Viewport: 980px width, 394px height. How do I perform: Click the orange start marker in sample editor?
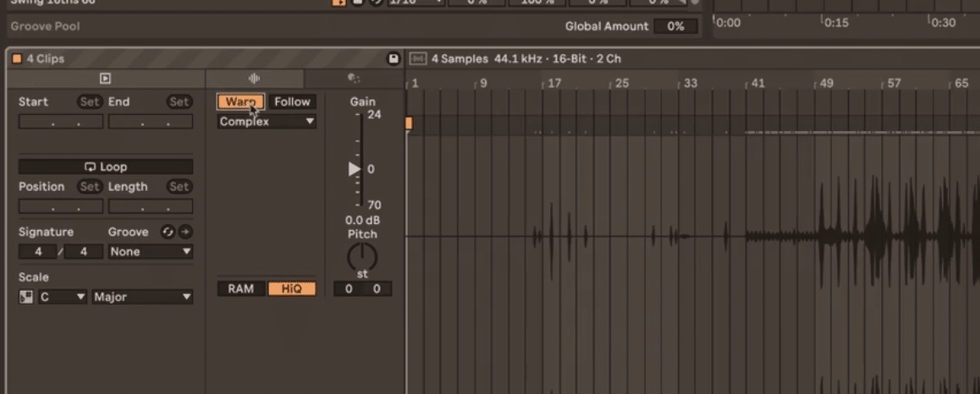408,123
